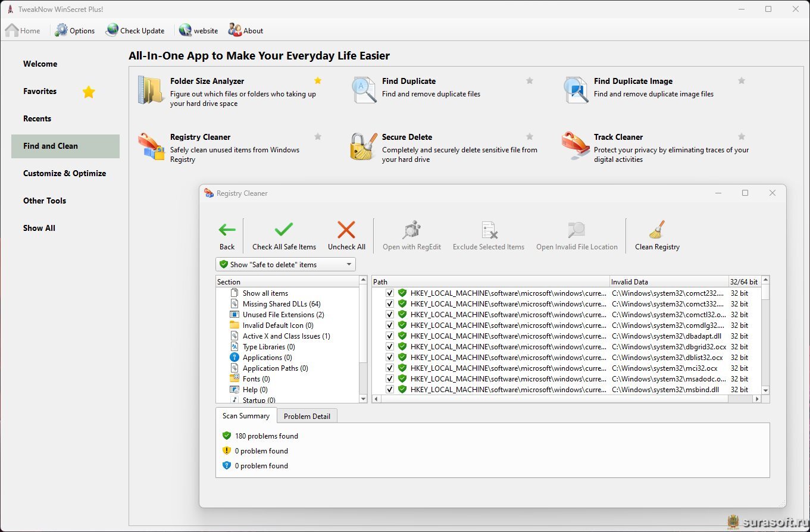Open the website toolbar icon

click(185, 30)
